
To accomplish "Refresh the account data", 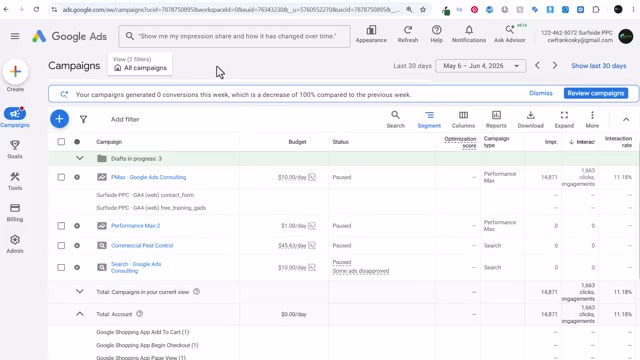I will tap(408, 34).
